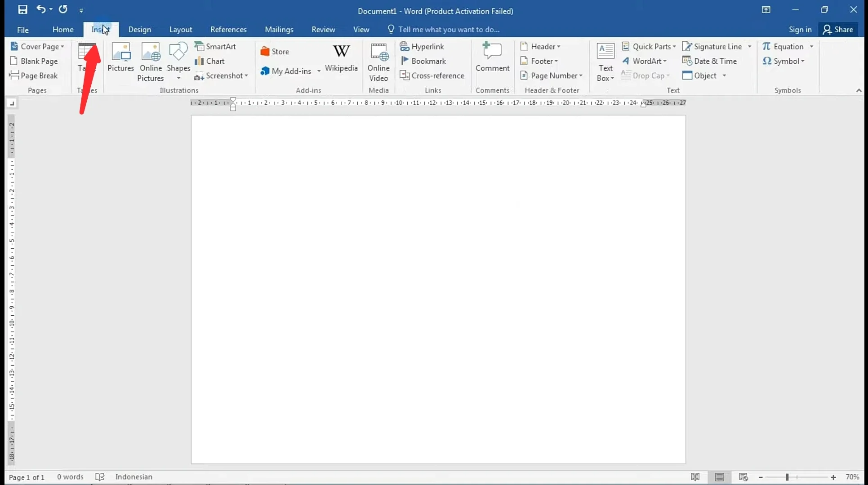Open the File menu

click(23, 30)
